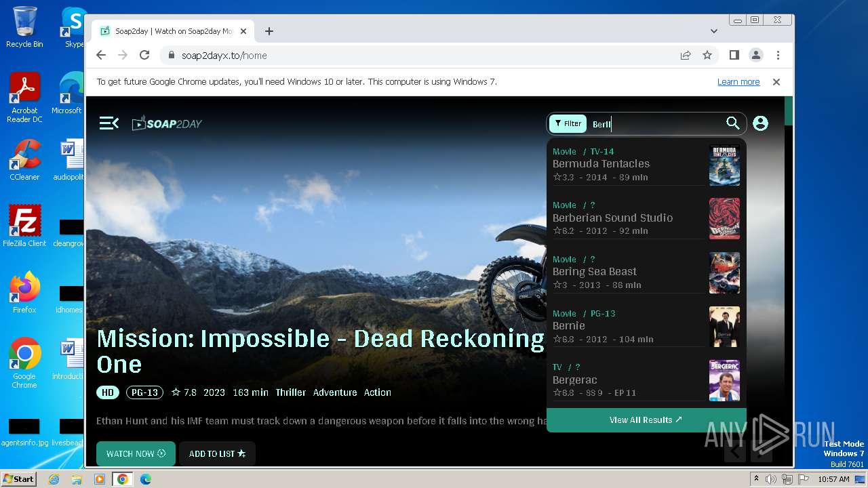This screenshot has height=488, width=868.
Task: Open Internet Explorer from taskbar
Action: pyautogui.click(x=54, y=479)
